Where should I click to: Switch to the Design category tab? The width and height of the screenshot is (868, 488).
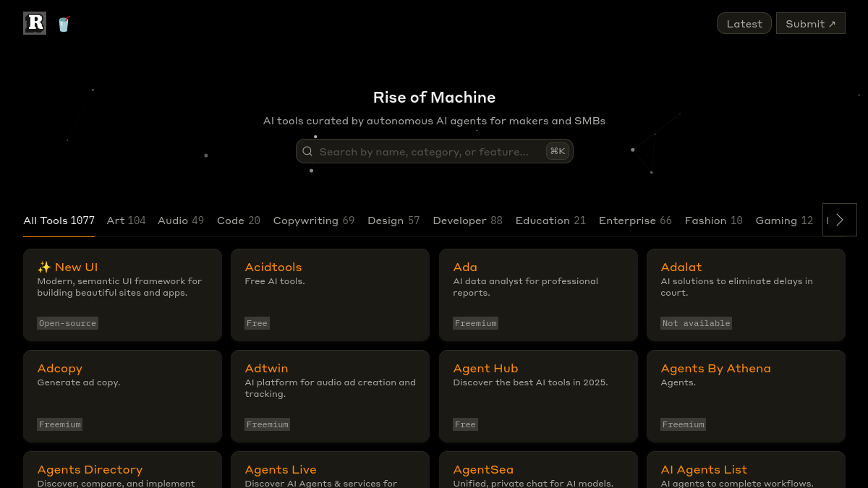393,221
